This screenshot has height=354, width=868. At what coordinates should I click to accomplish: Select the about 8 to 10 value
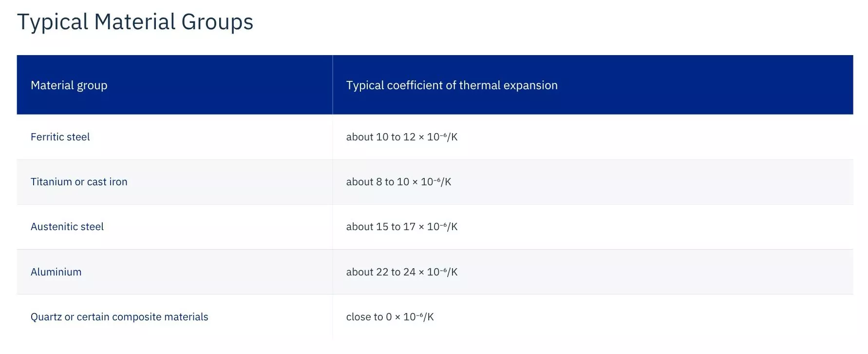[398, 182]
